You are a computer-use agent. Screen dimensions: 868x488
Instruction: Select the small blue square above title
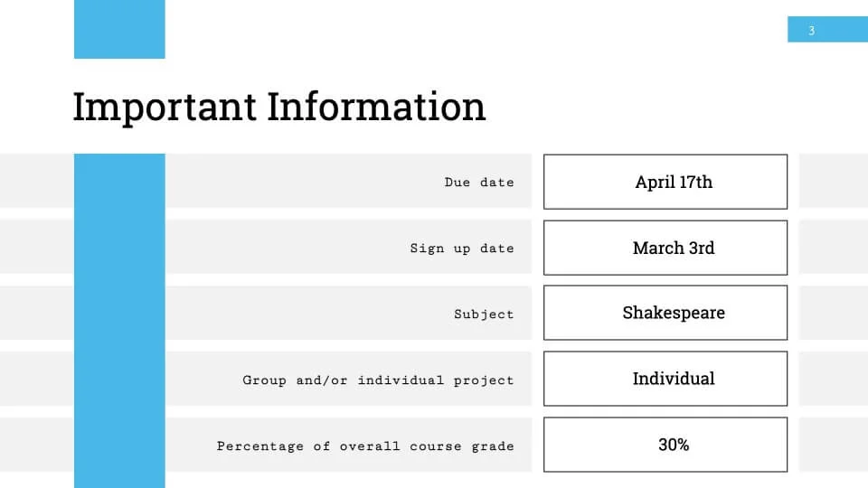(x=119, y=29)
